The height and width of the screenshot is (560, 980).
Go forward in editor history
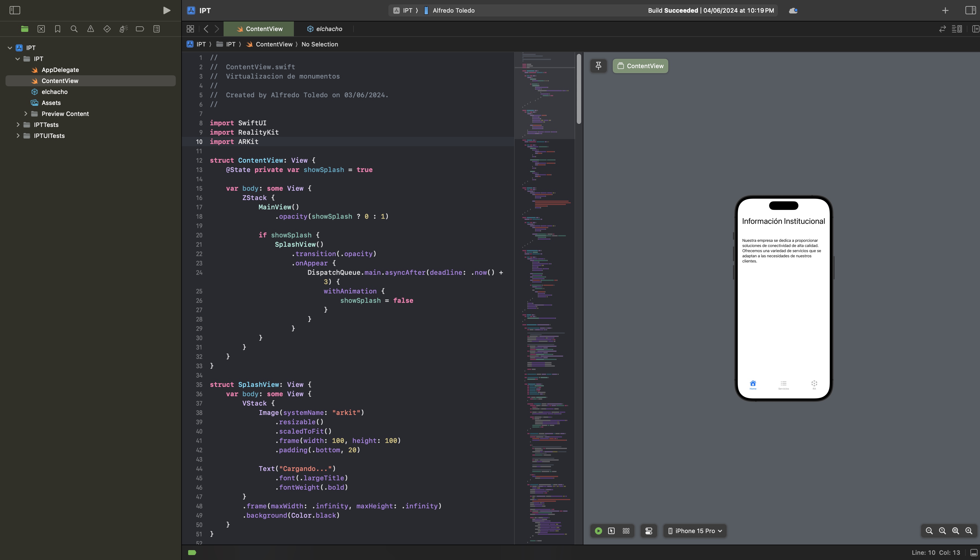(217, 29)
